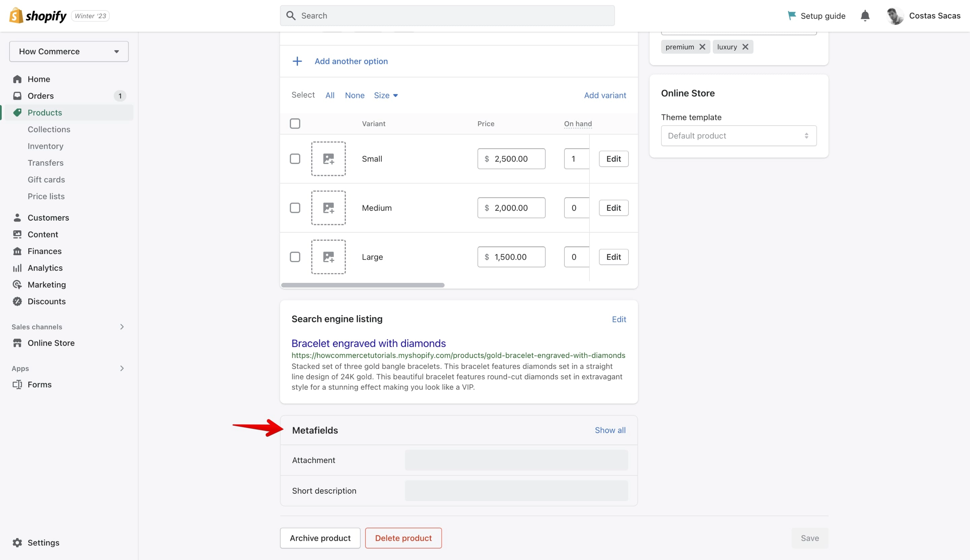The image size is (970, 560).
Task: Click the variants table horizontal scrollbar
Action: (x=363, y=285)
